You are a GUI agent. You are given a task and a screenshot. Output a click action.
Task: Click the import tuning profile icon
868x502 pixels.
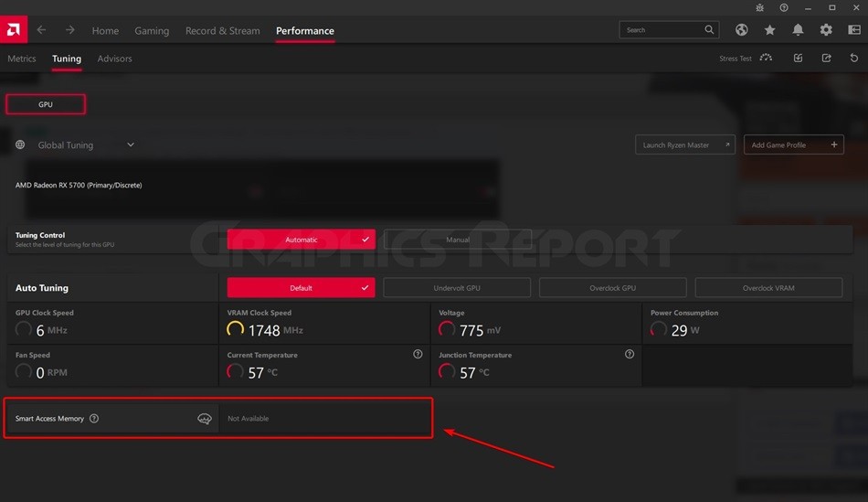pos(798,58)
